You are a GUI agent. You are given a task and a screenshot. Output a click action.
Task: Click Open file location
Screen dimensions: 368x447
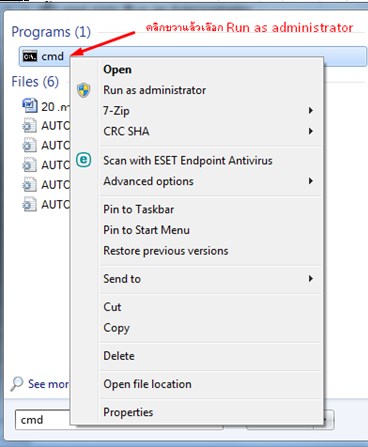(147, 384)
